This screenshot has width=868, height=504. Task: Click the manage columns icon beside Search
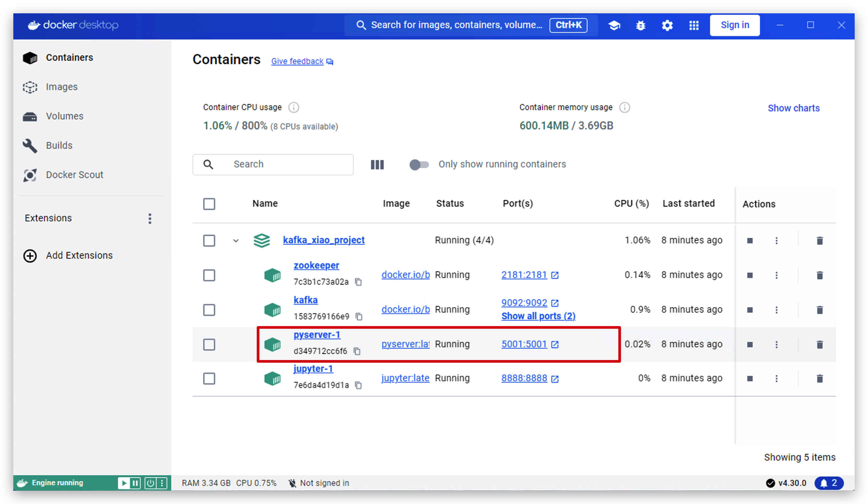(377, 164)
